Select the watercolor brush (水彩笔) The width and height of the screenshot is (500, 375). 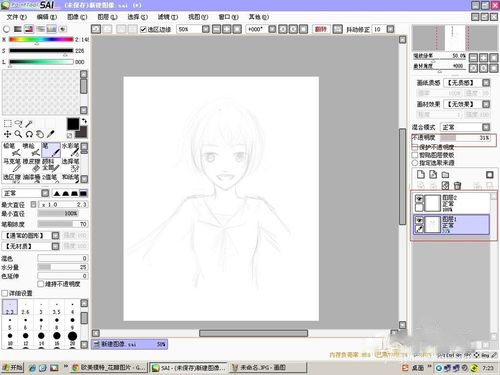coord(70,150)
